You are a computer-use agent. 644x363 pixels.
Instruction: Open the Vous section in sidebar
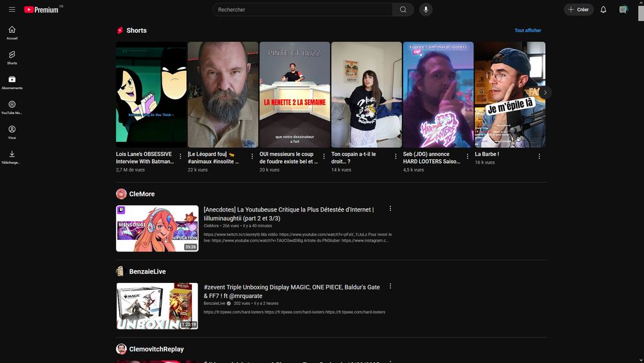(x=12, y=132)
